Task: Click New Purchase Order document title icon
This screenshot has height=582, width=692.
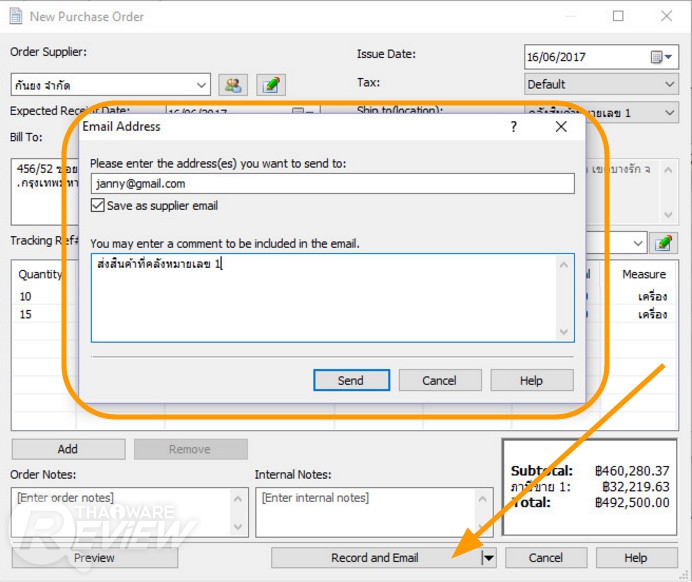Action: pyautogui.click(x=16, y=16)
